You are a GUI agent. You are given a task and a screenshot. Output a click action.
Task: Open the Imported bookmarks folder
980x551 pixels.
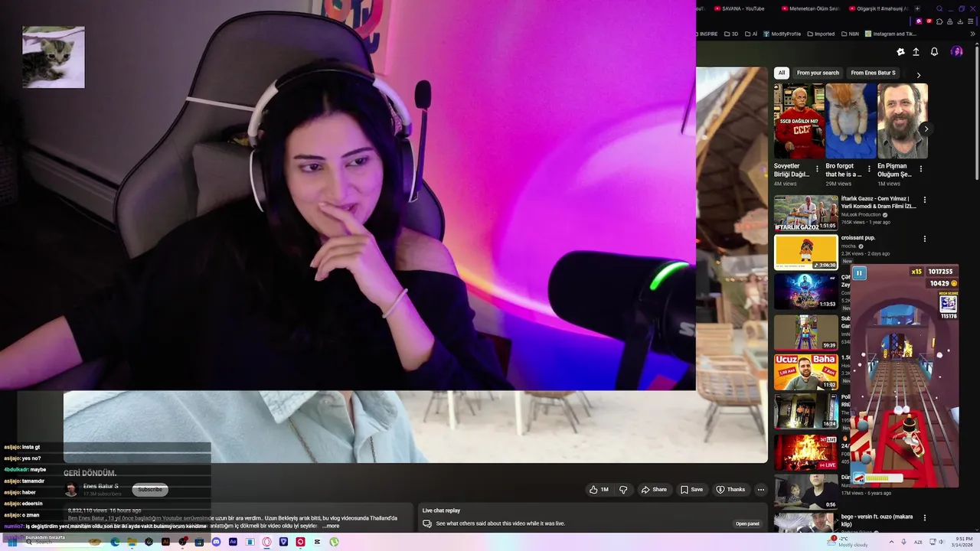(821, 34)
